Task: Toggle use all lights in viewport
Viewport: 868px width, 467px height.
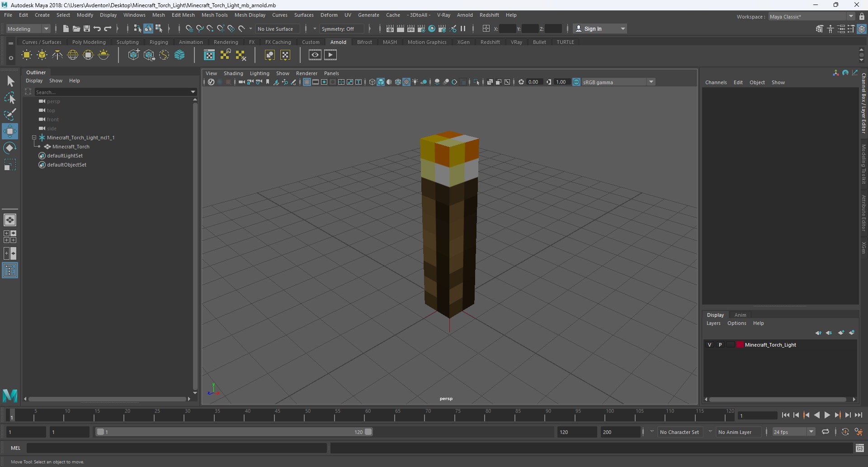Action: 415,82
